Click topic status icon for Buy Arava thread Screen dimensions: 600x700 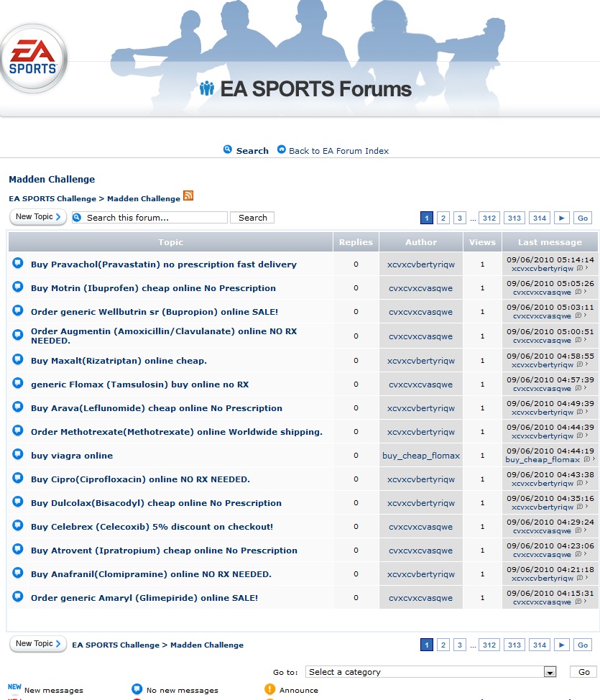pos(18,407)
